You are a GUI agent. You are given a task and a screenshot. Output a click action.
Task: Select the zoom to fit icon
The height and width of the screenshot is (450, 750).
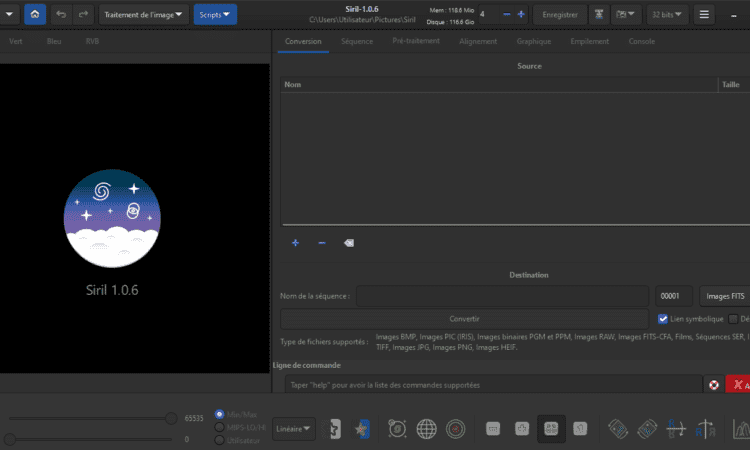(551, 429)
